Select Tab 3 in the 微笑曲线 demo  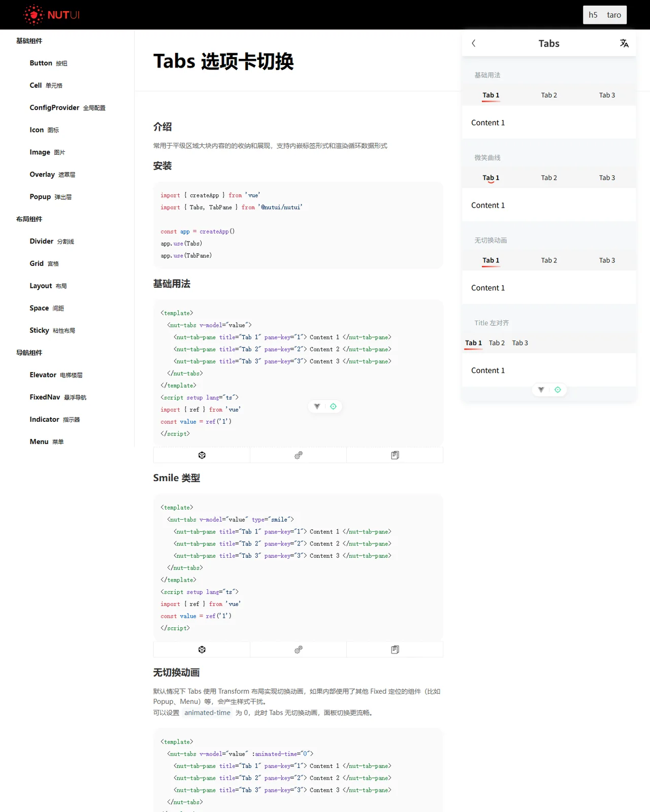607,178
